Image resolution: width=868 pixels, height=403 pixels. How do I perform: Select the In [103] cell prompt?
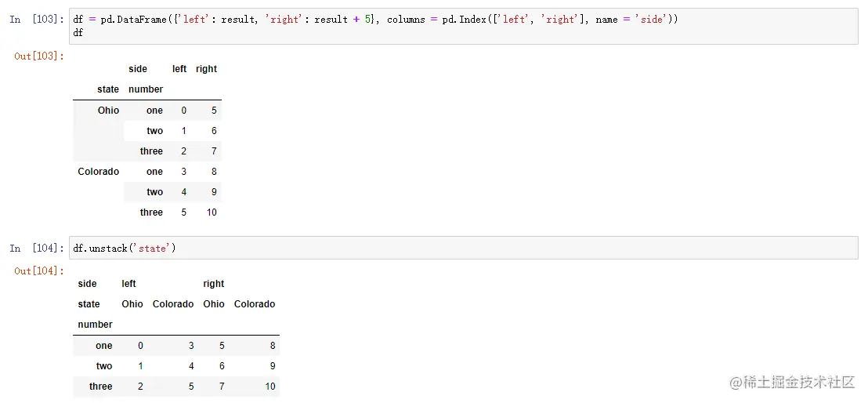coord(37,20)
